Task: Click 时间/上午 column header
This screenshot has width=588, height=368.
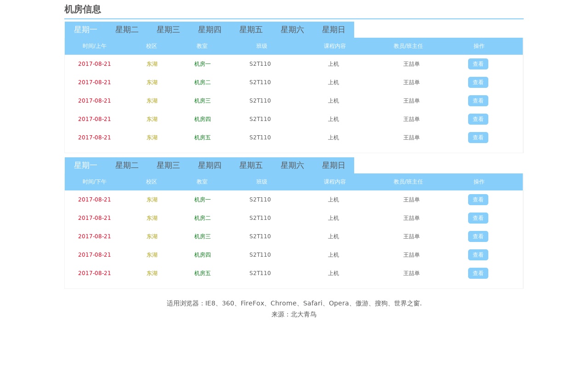Action: (95, 46)
